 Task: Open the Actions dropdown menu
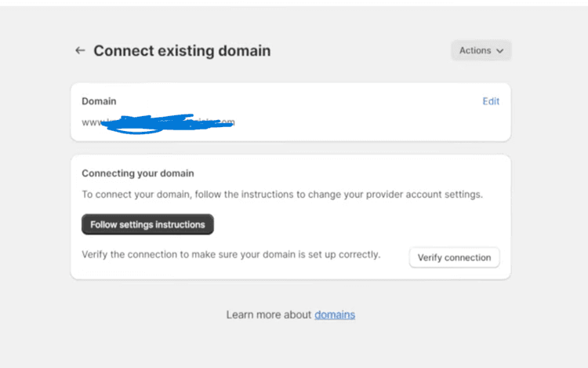point(481,50)
